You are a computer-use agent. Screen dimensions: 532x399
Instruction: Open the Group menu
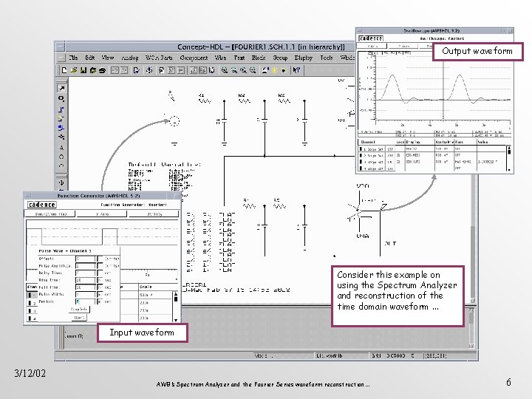click(x=280, y=58)
